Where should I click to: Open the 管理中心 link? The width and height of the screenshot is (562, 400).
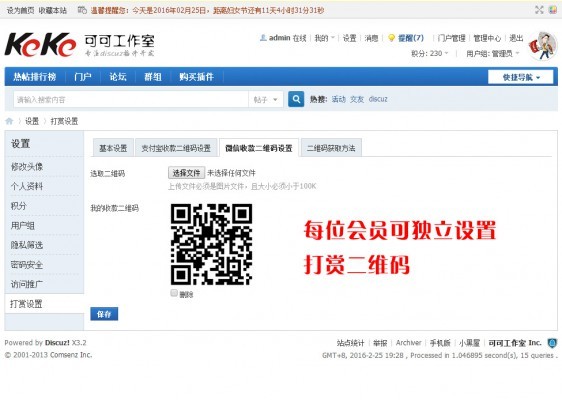(x=487, y=38)
